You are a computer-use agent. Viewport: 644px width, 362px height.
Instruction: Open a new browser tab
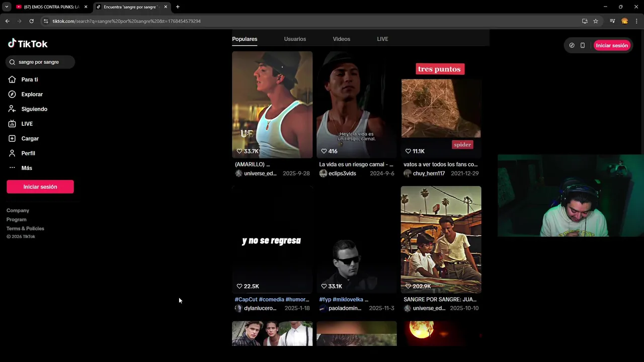tap(178, 7)
